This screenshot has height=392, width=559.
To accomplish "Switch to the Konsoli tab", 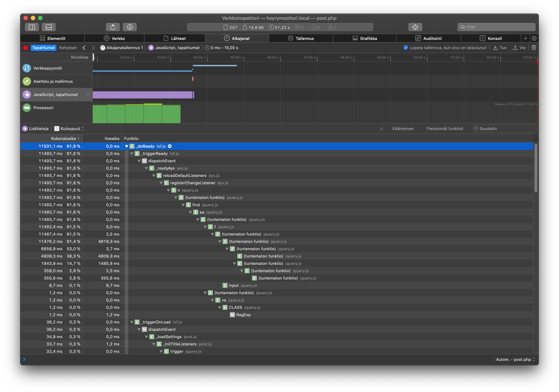I will coord(491,38).
